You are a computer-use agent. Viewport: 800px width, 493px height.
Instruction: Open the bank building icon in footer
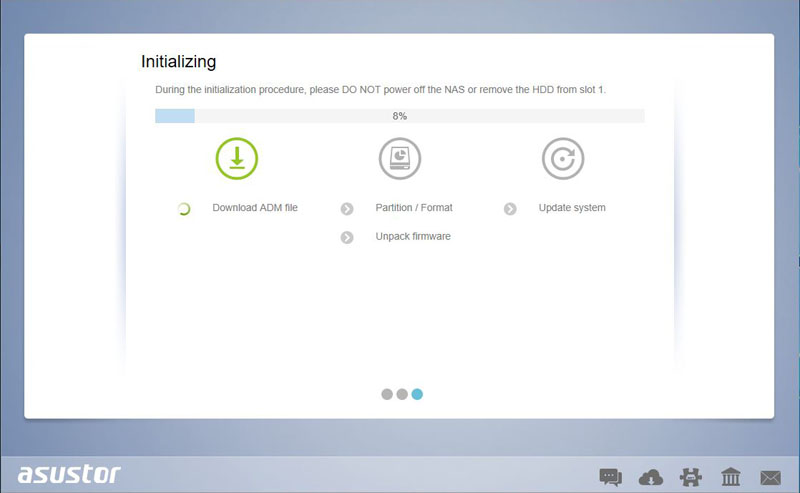(731, 477)
